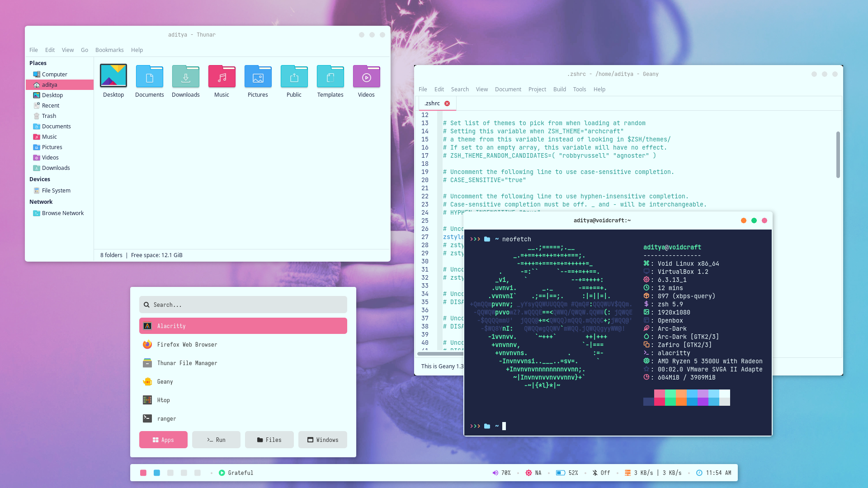868x488 pixels.
Task: Open the Bookmarks menu in Thunar
Action: click(x=109, y=50)
